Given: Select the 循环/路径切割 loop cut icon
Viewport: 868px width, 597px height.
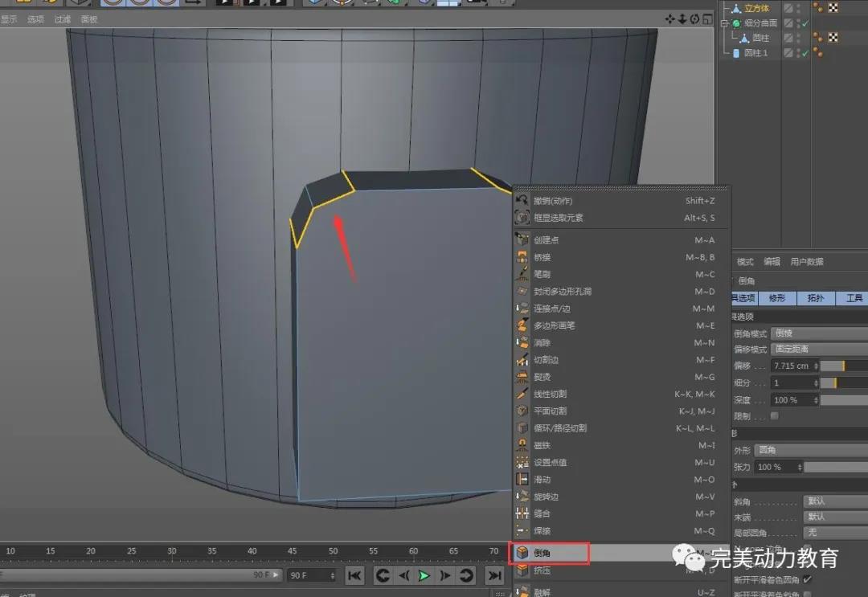Looking at the screenshot, I should click(522, 428).
